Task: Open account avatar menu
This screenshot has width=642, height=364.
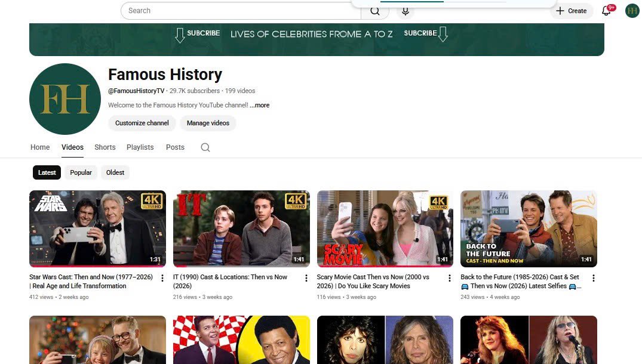Action: tap(632, 11)
